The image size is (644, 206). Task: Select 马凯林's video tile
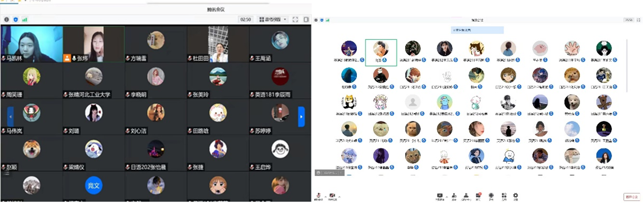coord(32,44)
